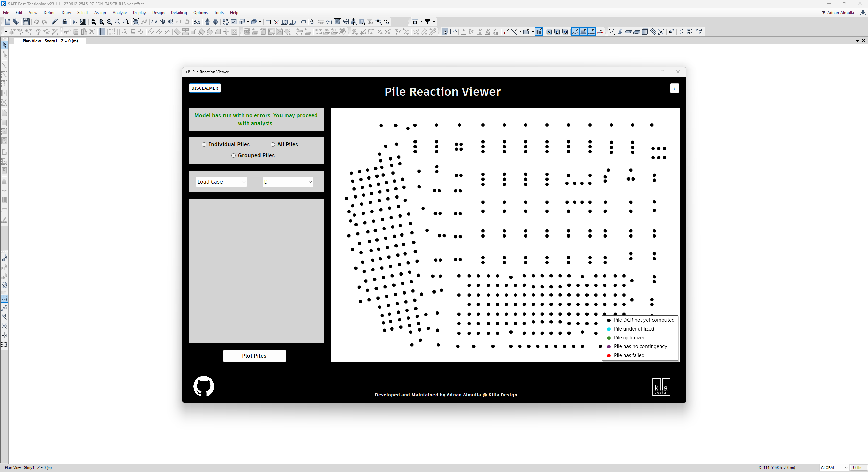The width and height of the screenshot is (868, 472).
Task: Expand the arrow beside the solid box icon
Action: coord(260,22)
